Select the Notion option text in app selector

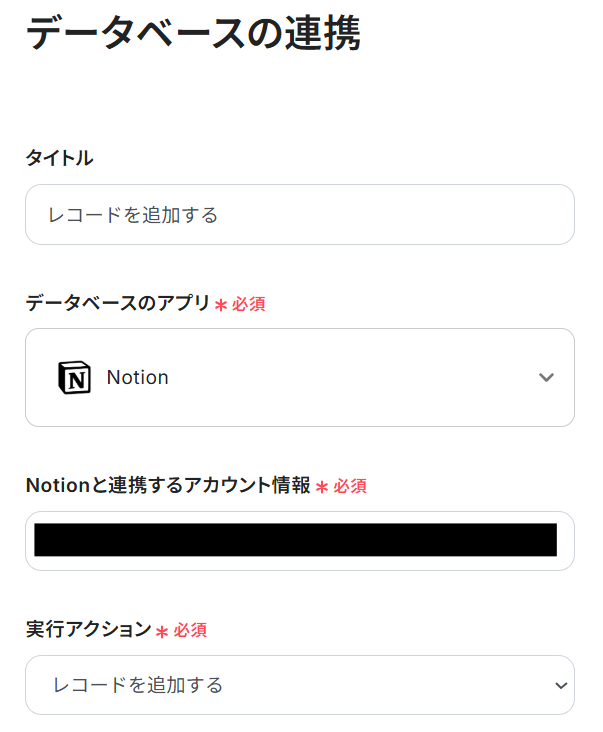(x=137, y=378)
